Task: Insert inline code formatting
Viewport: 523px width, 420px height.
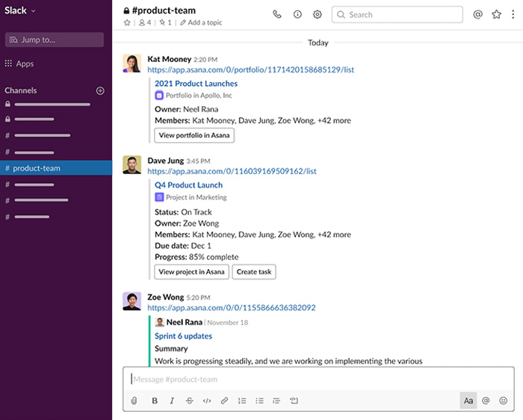Action: tap(207, 401)
